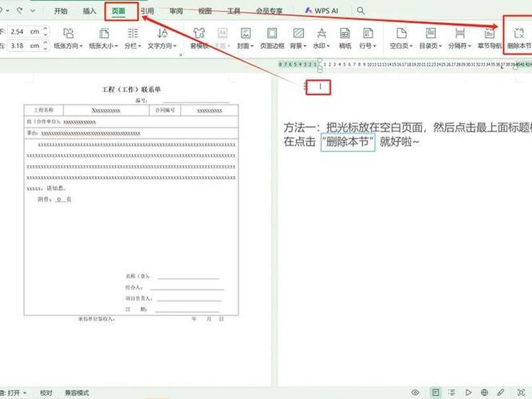Screen dimensions: 532x399
Task: Adjust the 3.18 cm margin stepper arrows
Action: pos(45,45)
